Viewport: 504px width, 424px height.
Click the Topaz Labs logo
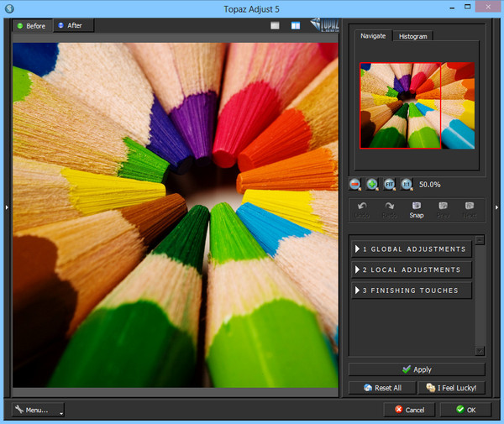[x=324, y=25]
